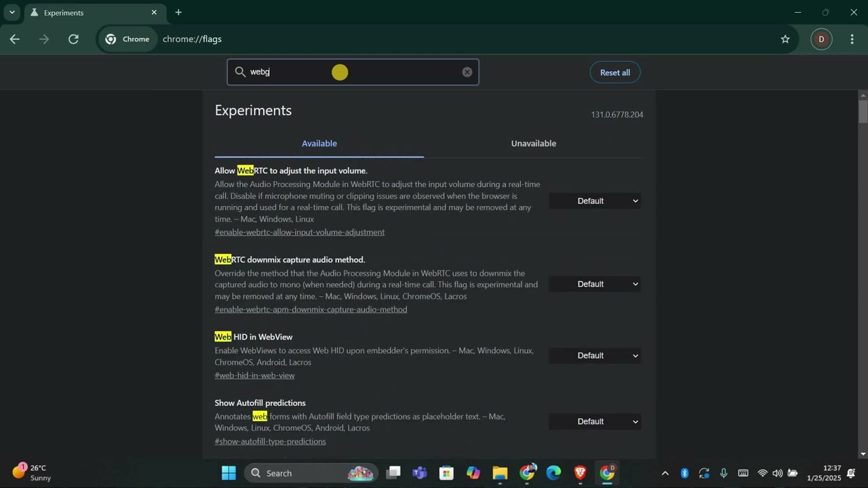The width and height of the screenshot is (868, 488).
Task: Click the version number 131.0.6778.204
Action: pos(617,115)
